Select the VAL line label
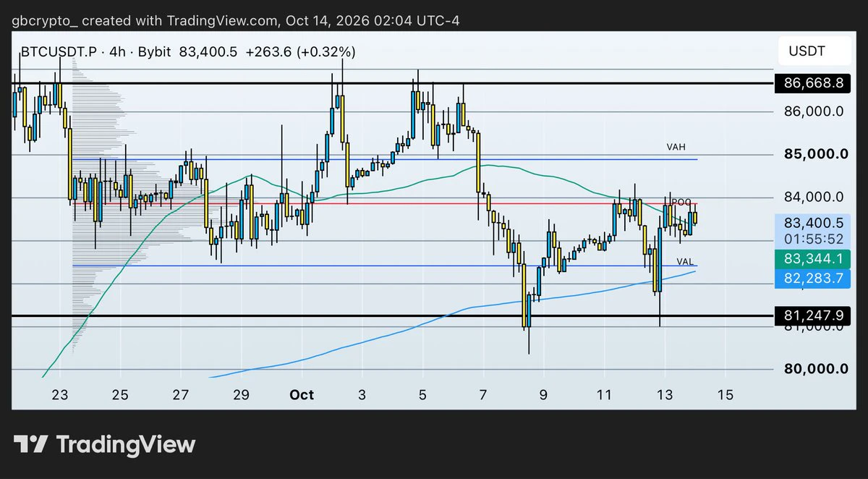The image size is (868, 479). [686, 261]
